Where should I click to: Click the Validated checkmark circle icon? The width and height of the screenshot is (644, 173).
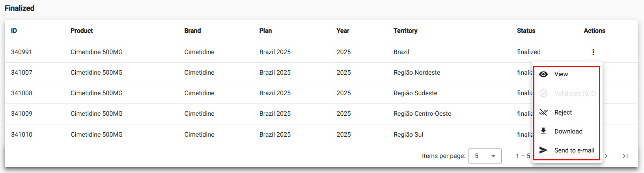[x=543, y=93]
